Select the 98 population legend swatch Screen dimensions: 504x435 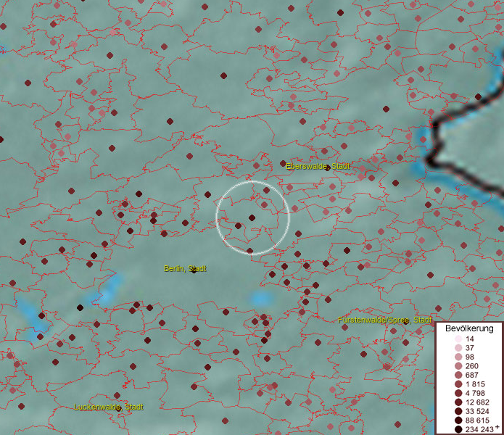[x=458, y=357]
